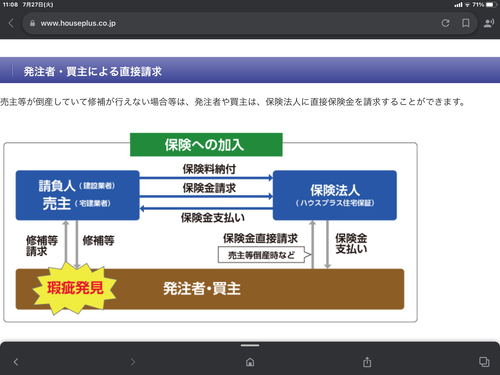Click the date 7月27日(火) in the status bar
Viewport: 500px width, 375px height.
pos(38,5)
